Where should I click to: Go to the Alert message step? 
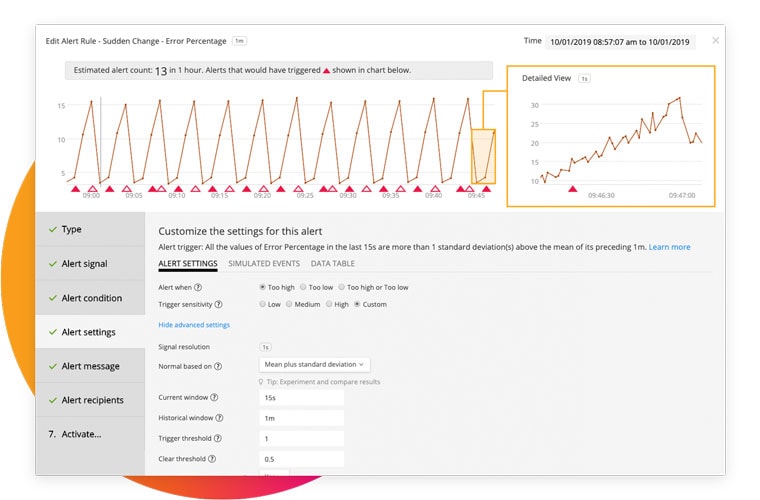[x=90, y=366]
